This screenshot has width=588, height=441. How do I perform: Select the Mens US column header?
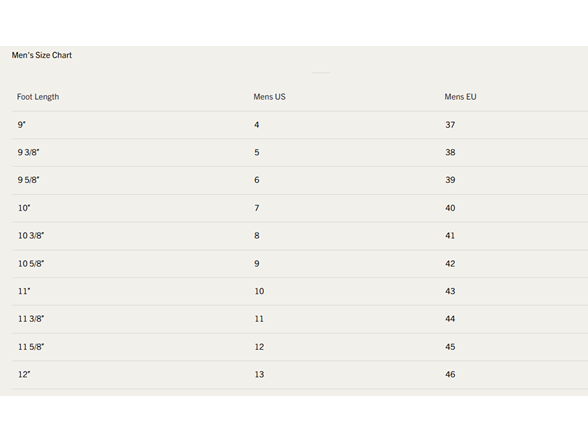coord(269,97)
